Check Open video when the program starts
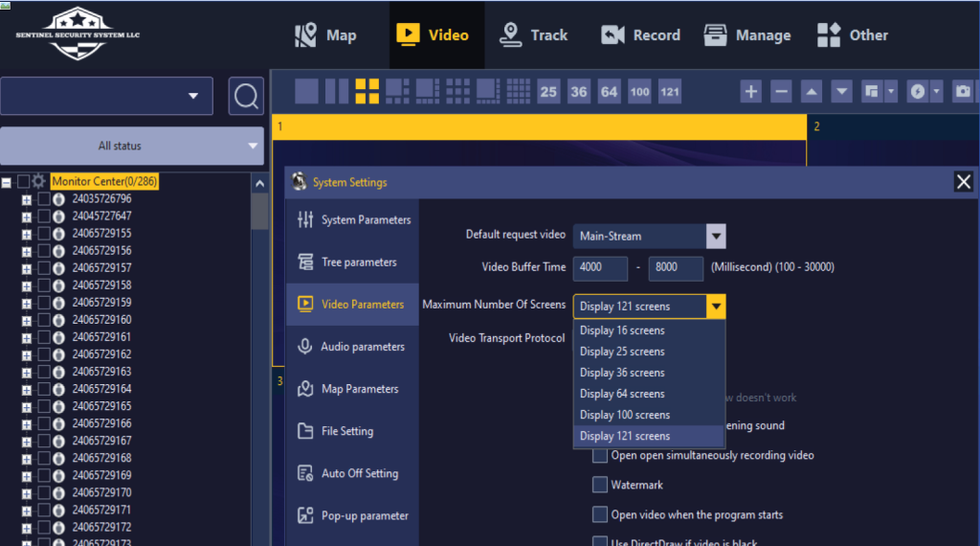This screenshot has width=980, height=546. [600, 514]
